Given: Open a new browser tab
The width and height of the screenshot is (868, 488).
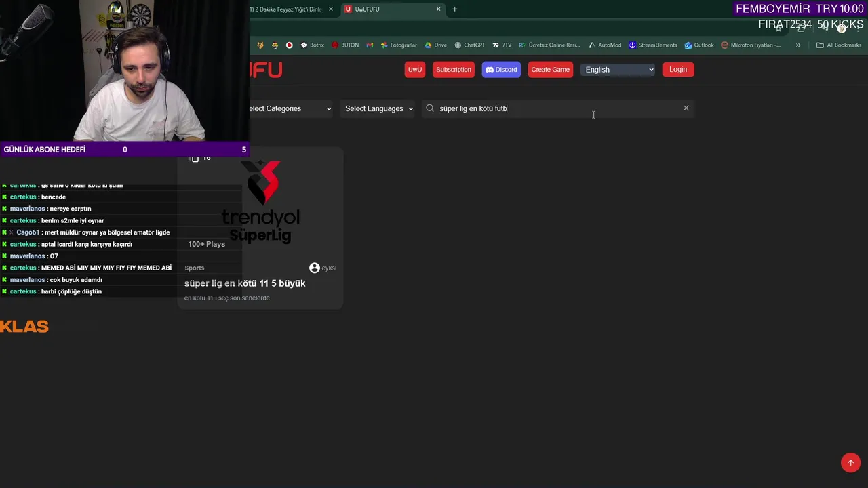Looking at the screenshot, I should pyautogui.click(x=454, y=9).
